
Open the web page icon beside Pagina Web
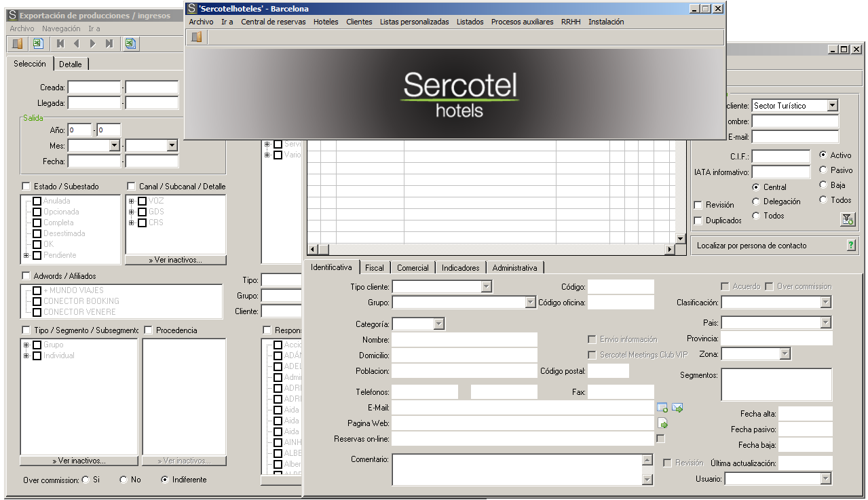[x=662, y=423]
